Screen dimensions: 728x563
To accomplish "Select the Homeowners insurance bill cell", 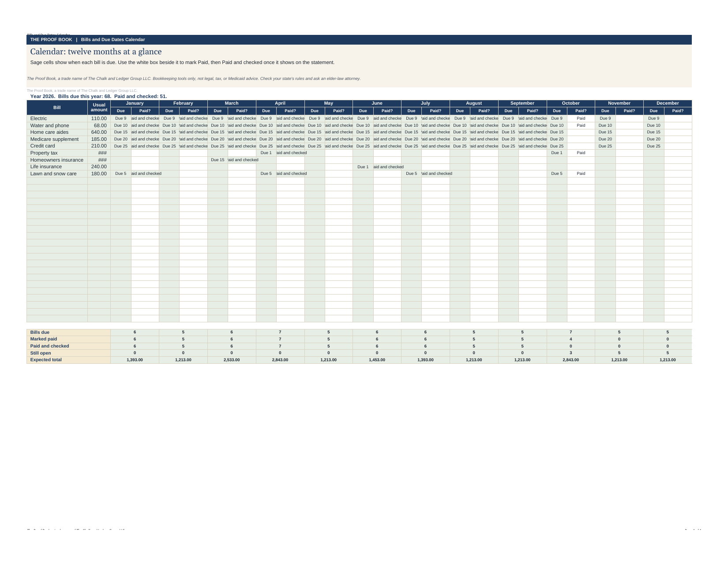I will [57, 160].
